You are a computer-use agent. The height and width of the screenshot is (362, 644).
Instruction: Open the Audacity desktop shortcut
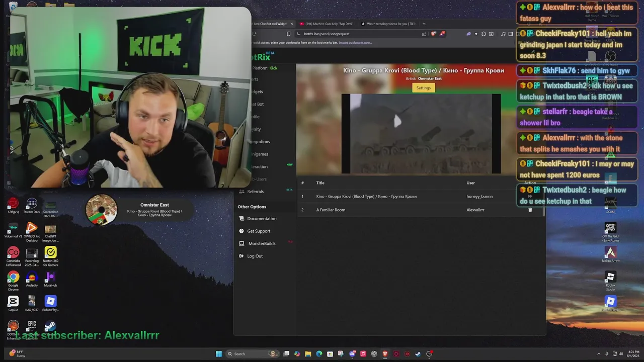pyautogui.click(x=32, y=280)
